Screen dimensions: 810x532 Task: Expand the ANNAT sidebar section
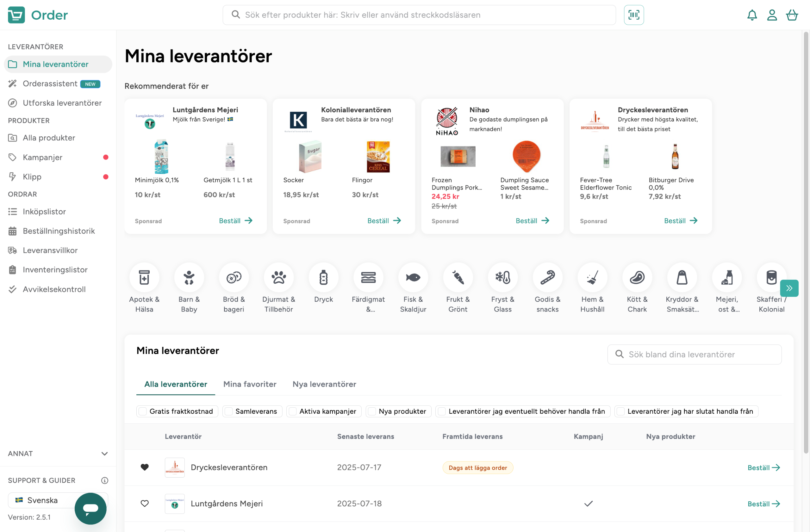coord(104,454)
